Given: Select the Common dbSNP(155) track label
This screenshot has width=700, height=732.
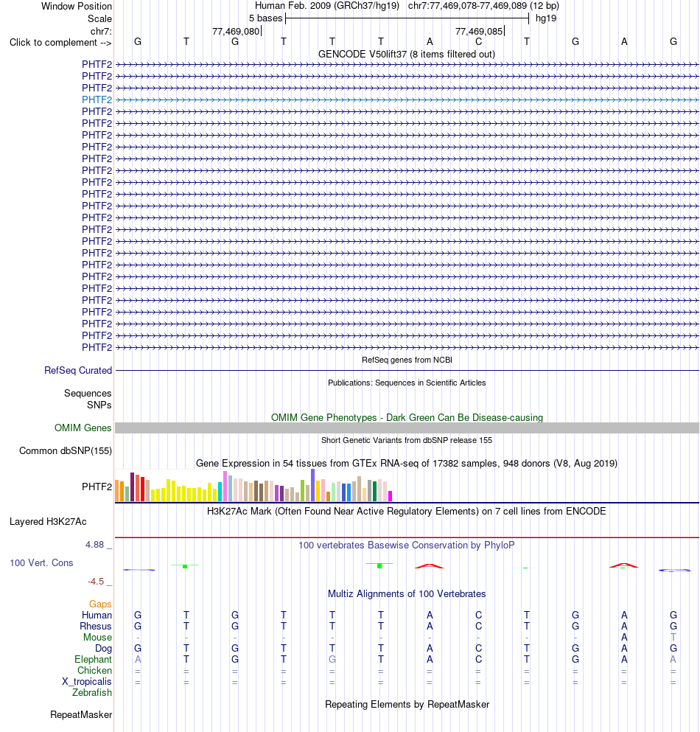Looking at the screenshot, I should 66,450.
